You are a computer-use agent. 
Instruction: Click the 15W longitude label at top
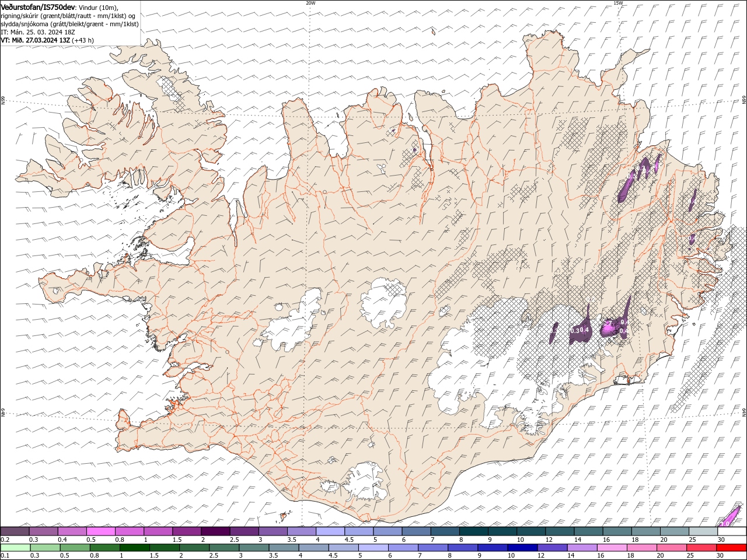tap(618, 3)
